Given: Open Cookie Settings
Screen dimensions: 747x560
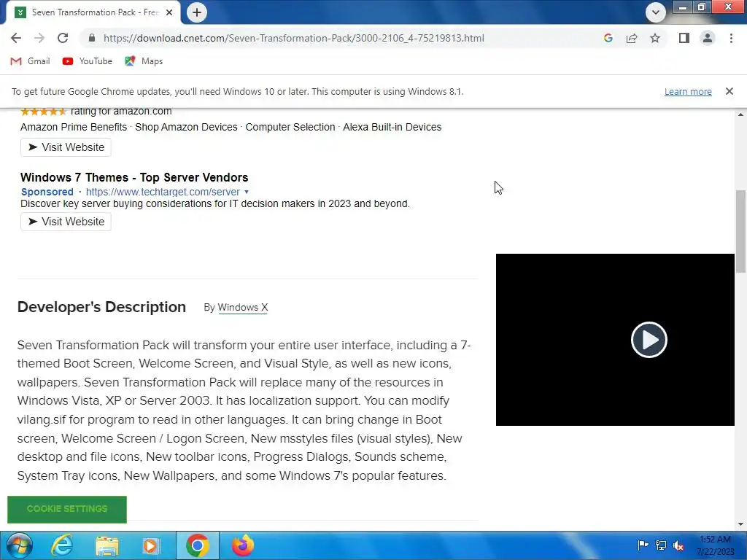Looking at the screenshot, I should [67, 509].
